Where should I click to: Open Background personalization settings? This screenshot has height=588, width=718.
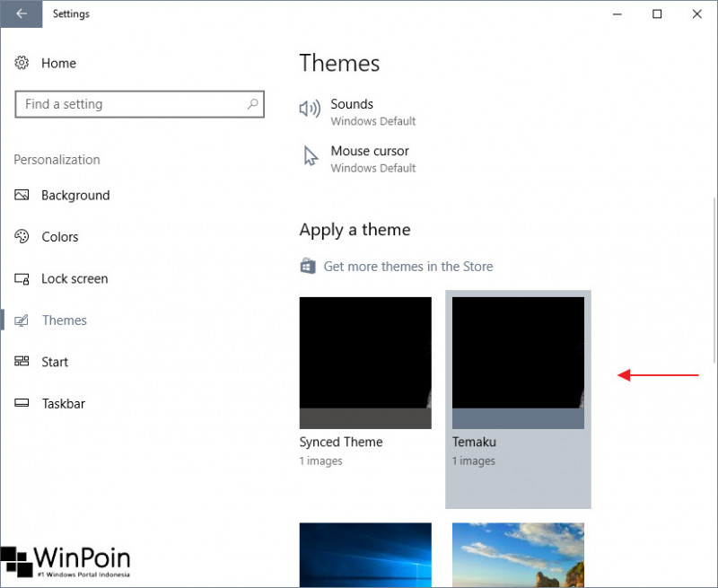(x=75, y=196)
